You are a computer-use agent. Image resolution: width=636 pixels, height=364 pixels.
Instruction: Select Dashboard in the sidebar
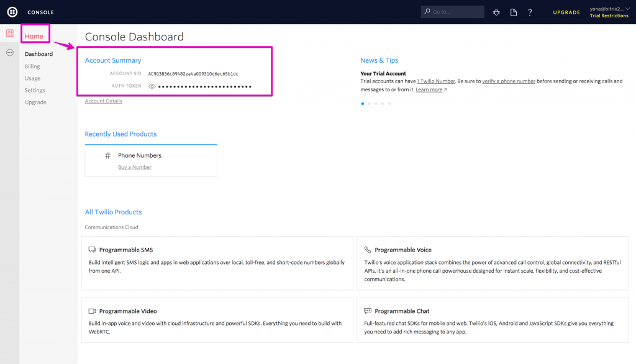39,54
